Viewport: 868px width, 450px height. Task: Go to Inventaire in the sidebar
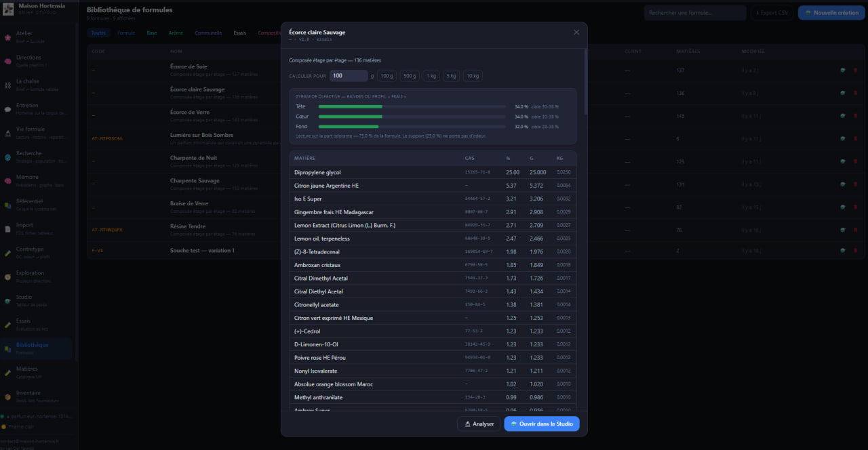(37, 396)
